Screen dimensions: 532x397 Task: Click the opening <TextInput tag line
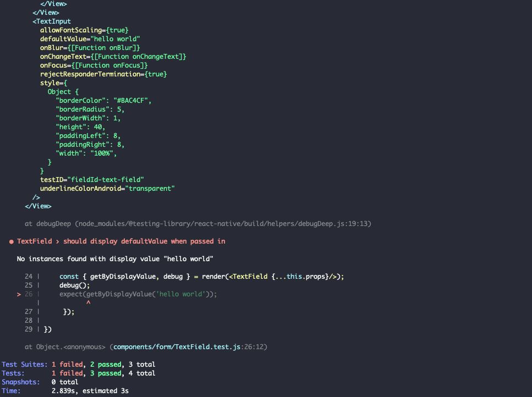click(52, 21)
